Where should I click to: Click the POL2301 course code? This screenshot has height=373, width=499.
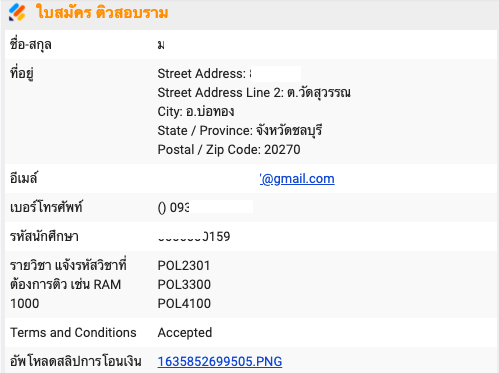(184, 266)
